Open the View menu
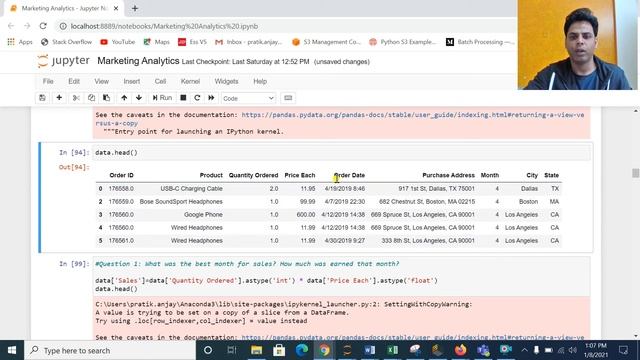Image resolution: width=640 pixels, height=360 pixels. pos(102,81)
